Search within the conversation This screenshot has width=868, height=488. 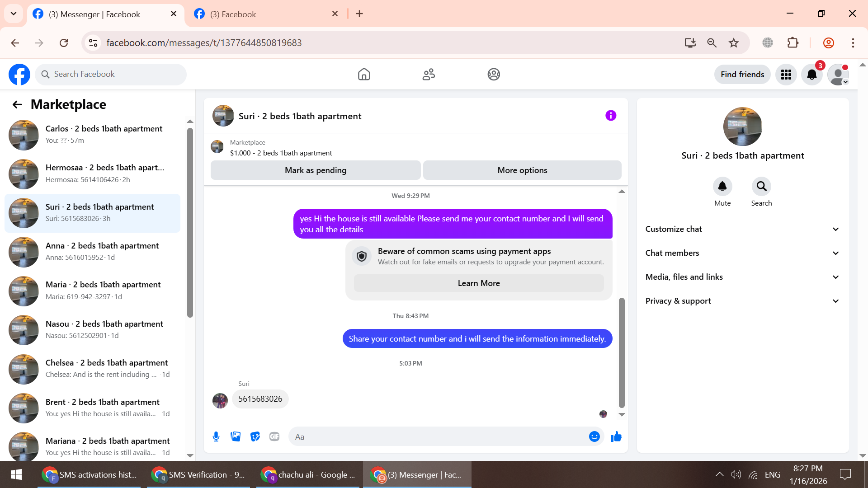pos(761,187)
